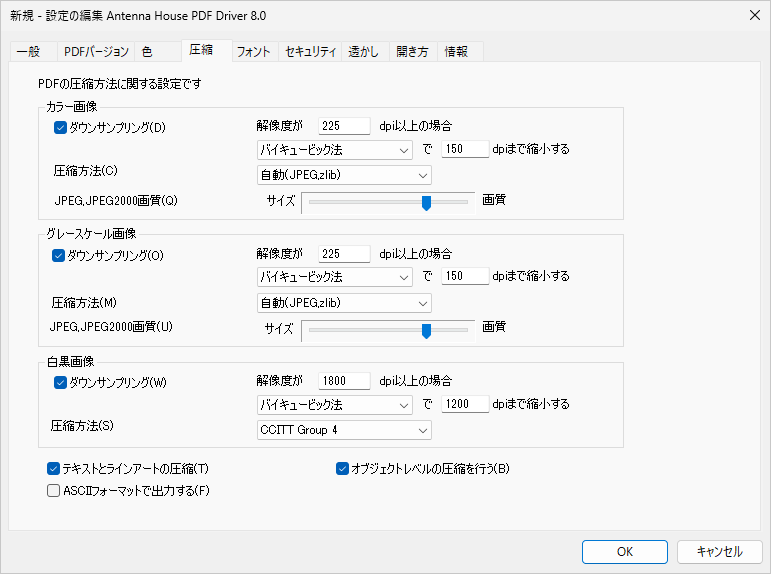The width and height of the screenshot is (771, 574).
Task: Switch to the セキュリティ tab
Action: coord(310,52)
